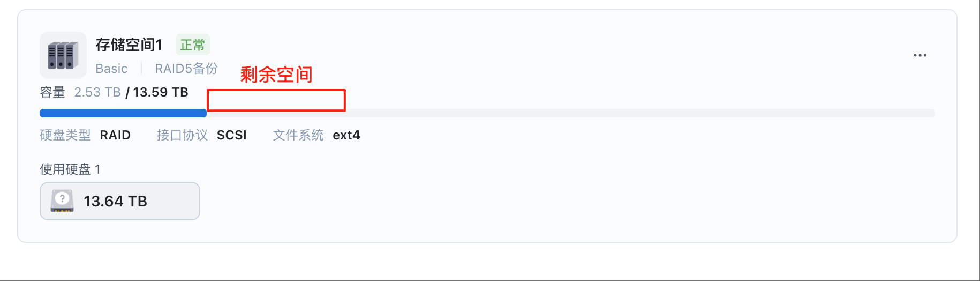Click the Basic volume type label
Screen dimensions: 980x281
pos(111,69)
